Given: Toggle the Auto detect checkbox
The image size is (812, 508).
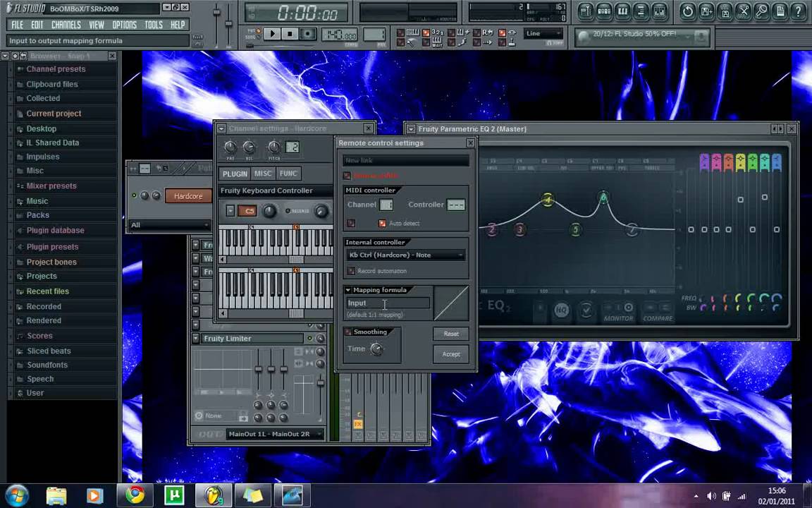Looking at the screenshot, I should click(x=382, y=224).
